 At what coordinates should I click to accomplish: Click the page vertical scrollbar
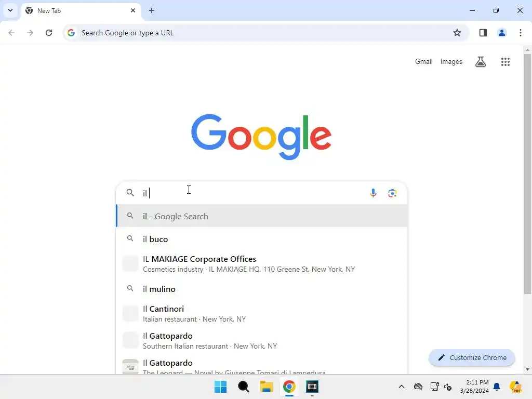pos(527,175)
